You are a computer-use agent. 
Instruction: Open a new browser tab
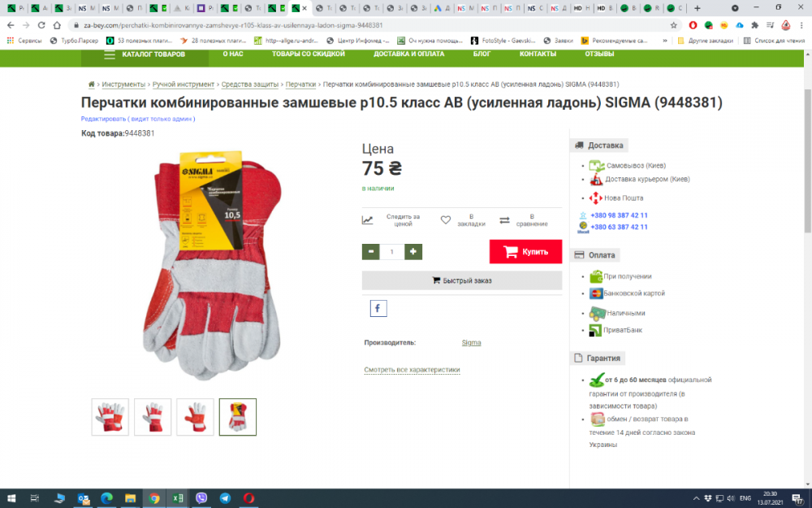(697, 8)
